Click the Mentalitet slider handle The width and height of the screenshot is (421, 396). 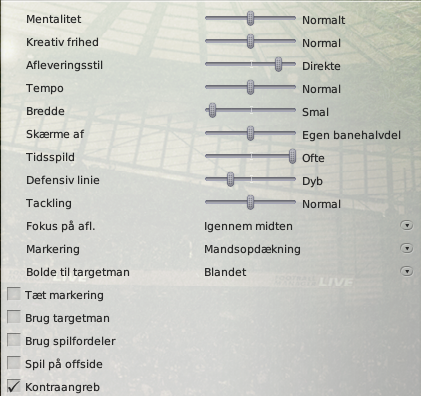coord(250,18)
